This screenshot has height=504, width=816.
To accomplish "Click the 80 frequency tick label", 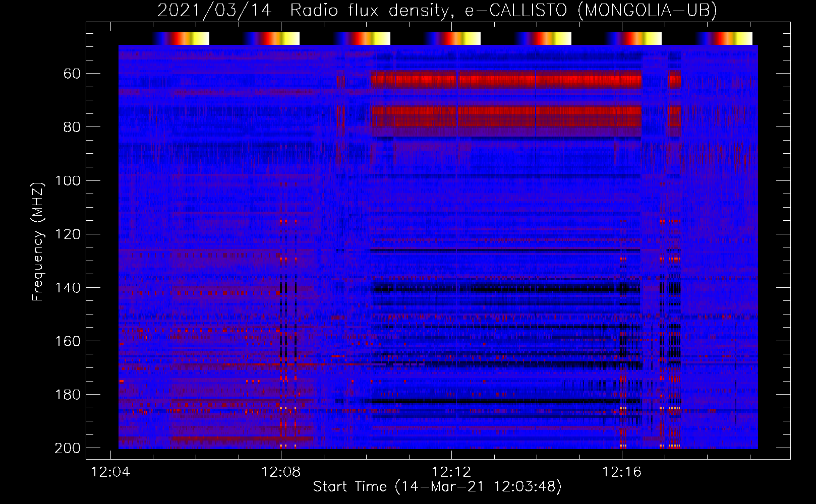I will pos(72,127).
